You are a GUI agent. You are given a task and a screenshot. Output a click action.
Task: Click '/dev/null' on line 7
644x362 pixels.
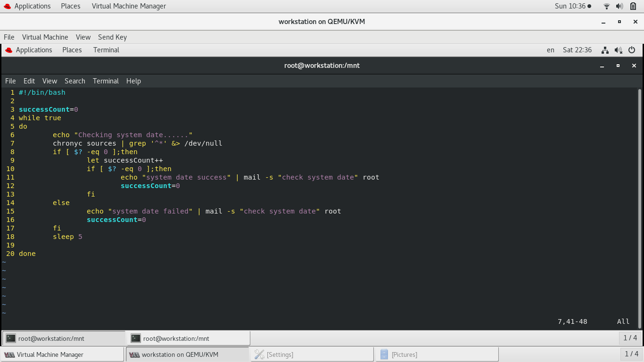click(203, 143)
